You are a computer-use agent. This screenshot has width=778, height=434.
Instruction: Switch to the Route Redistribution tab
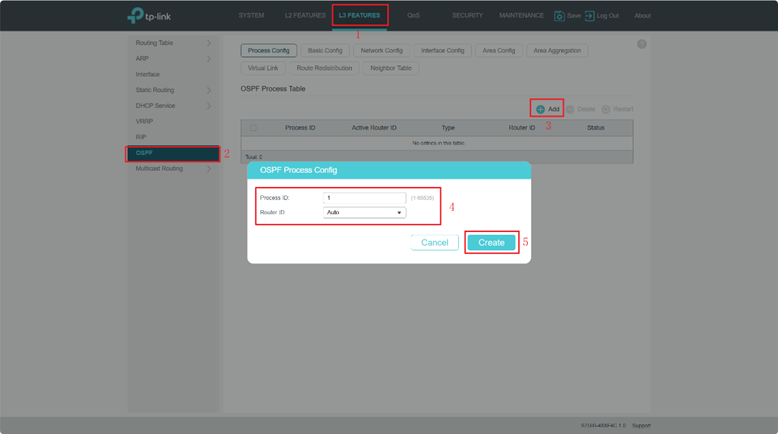tap(324, 68)
